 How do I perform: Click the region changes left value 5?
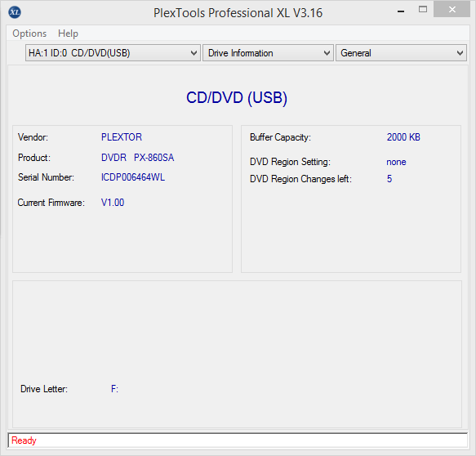click(389, 179)
